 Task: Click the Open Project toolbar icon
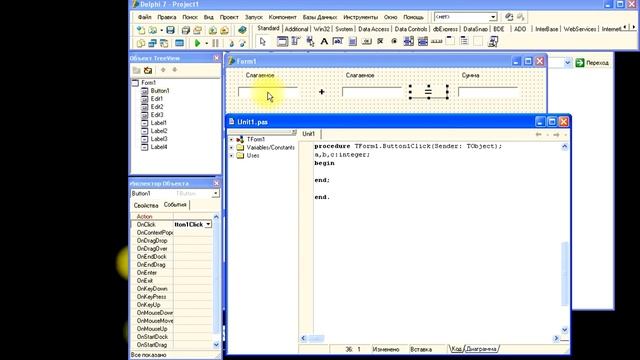pyautogui.click(x=198, y=30)
